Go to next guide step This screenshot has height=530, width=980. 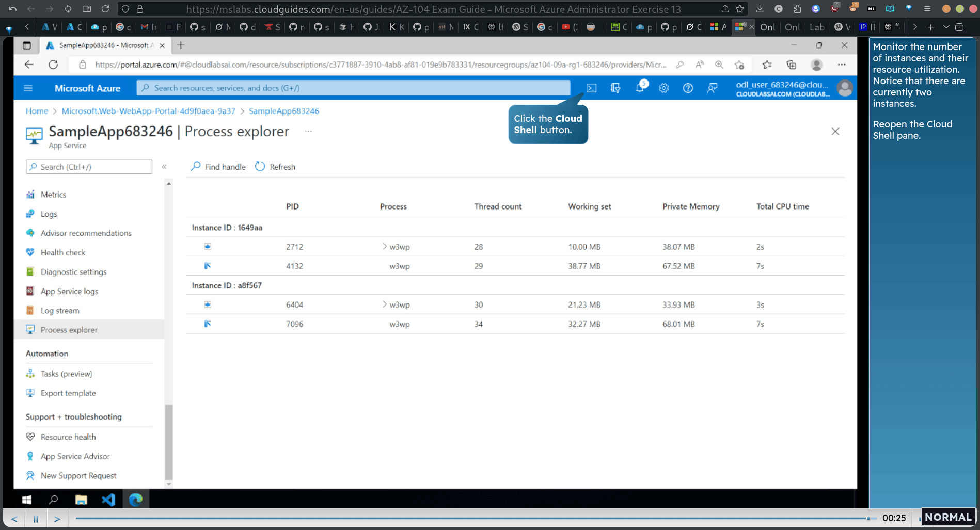pyautogui.click(x=57, y=519)
